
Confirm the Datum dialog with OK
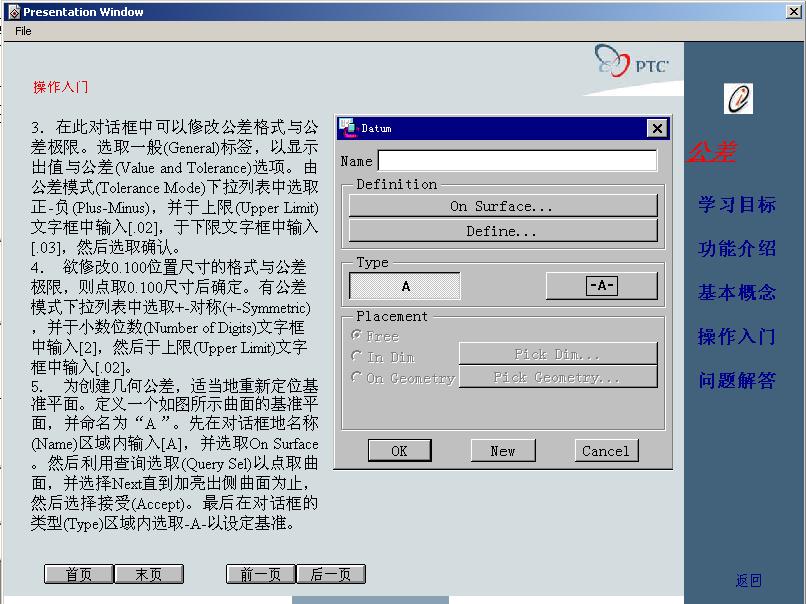pos(399,450)
